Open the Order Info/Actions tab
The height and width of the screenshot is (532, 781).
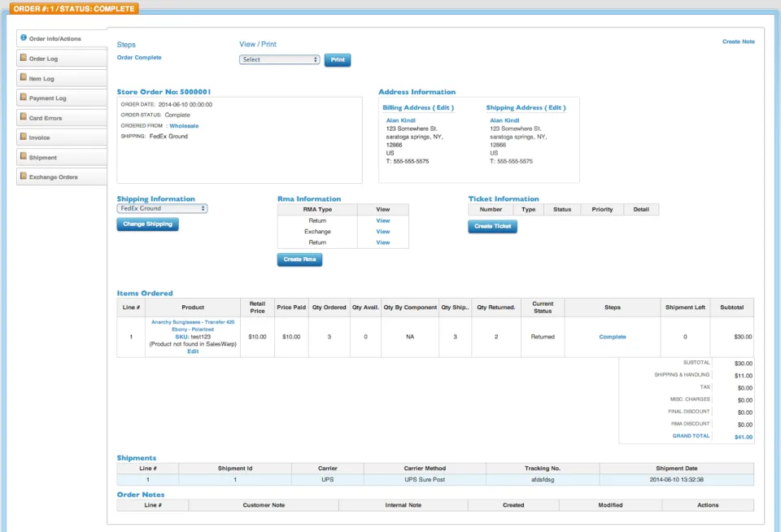point(62,38)
